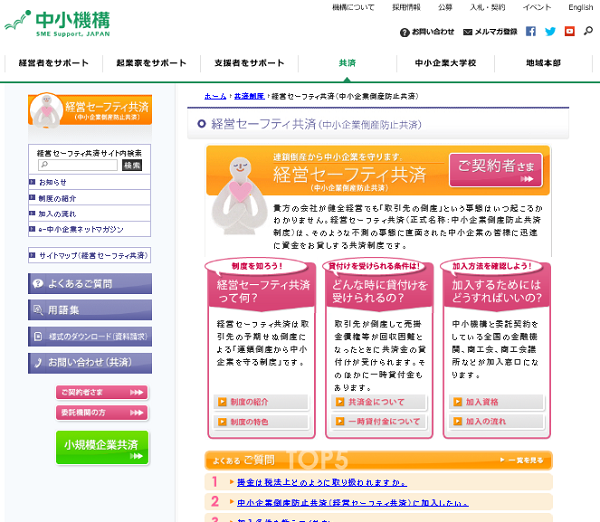Click the 一時貸付金について card button
This screenshot has width=600, height=522.
[378, 421]
